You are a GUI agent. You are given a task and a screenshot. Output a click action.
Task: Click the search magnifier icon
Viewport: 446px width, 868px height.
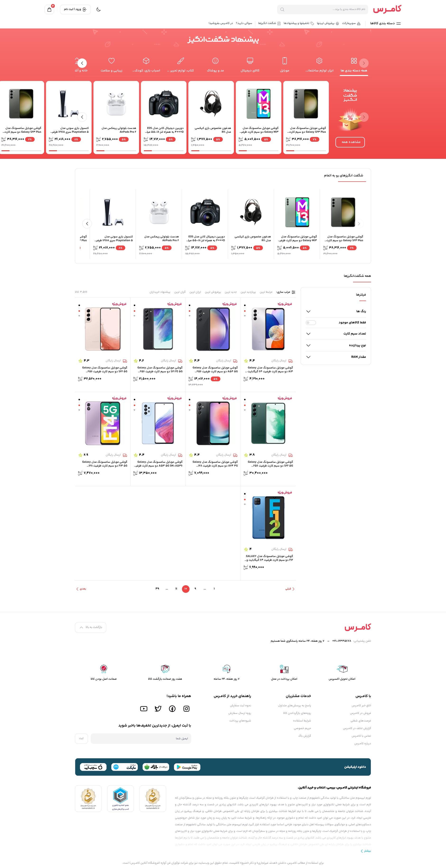(282, 9)
